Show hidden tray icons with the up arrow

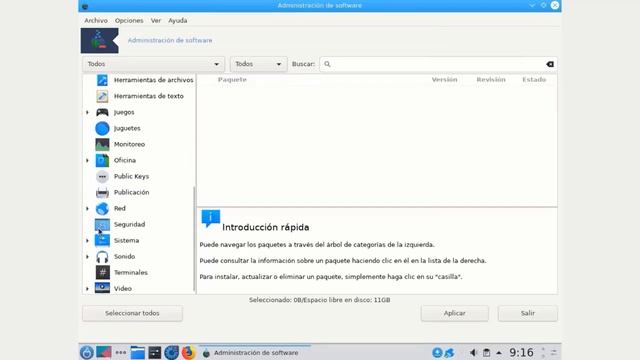pos(499,352)
